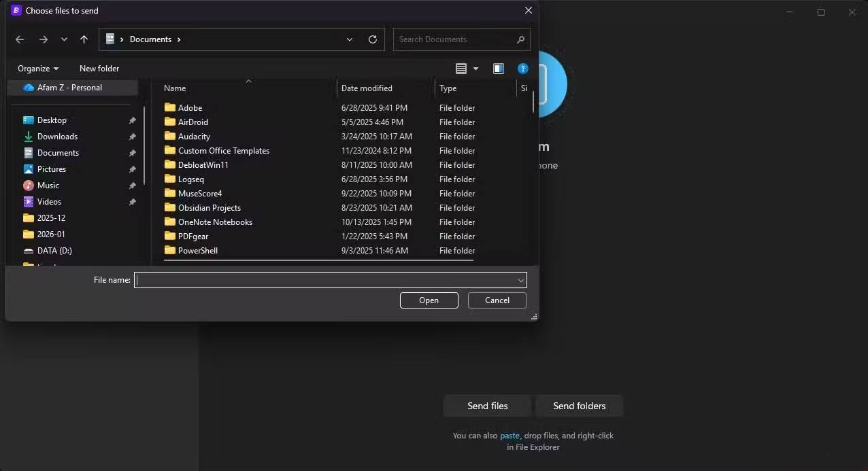
Task: Open the AirDroid folder icon
Action: (170, 122)
